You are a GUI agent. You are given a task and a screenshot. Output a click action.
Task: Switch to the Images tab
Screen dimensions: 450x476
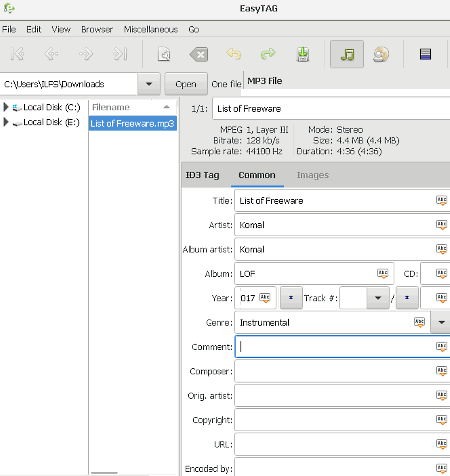[x=313, y=175]
